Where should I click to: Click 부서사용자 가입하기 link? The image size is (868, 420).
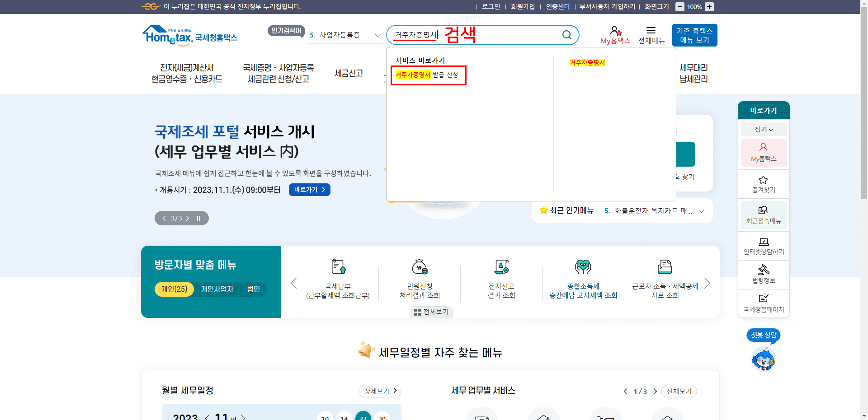(608, 7)
